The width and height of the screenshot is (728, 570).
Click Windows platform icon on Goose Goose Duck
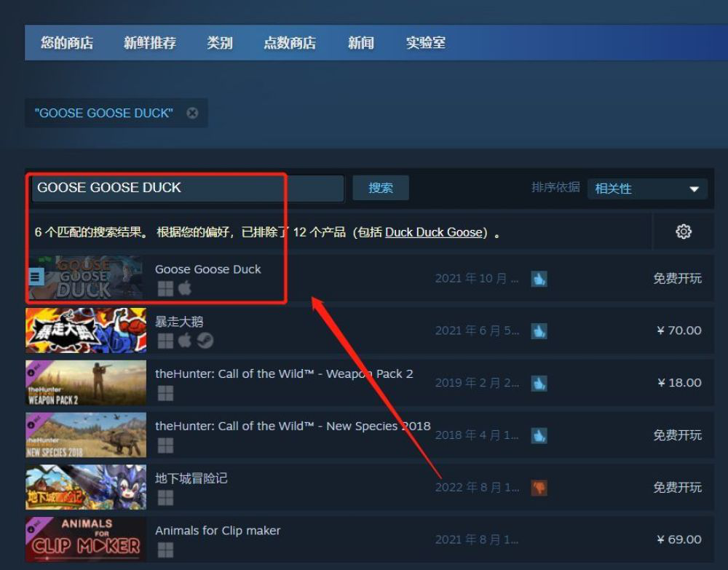tap(165, 288)
